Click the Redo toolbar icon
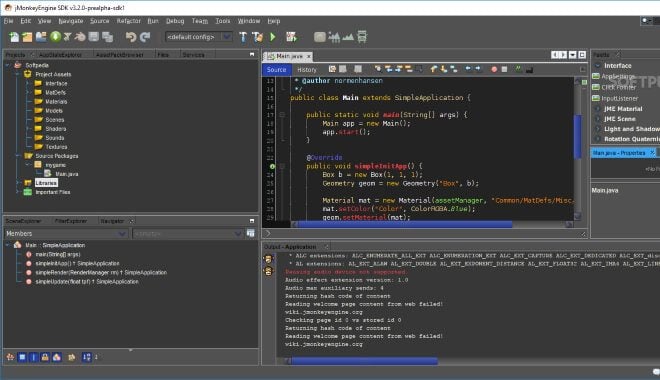 coord(145,37)
